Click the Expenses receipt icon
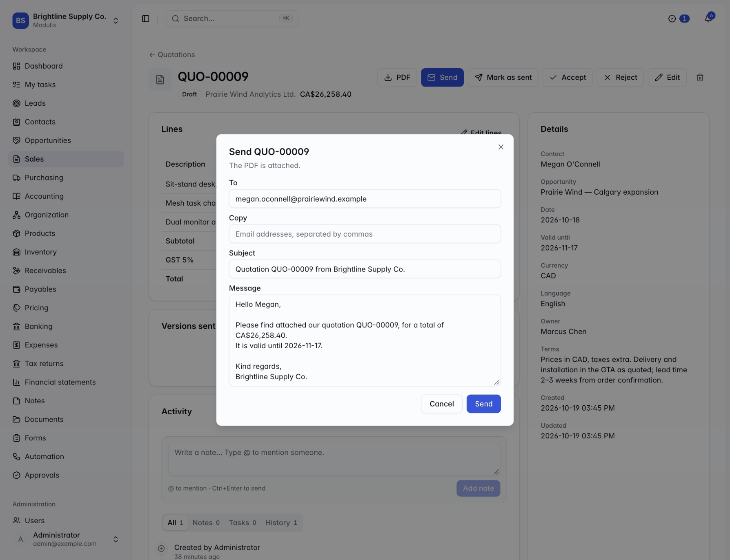This screenshot has height=560, width=730. click(16, 345)
